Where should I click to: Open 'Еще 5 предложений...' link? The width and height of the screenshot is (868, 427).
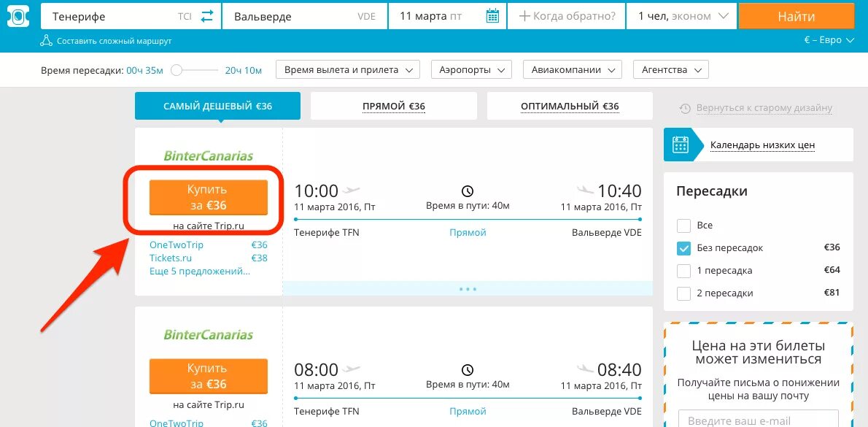[x=200, y=272]
